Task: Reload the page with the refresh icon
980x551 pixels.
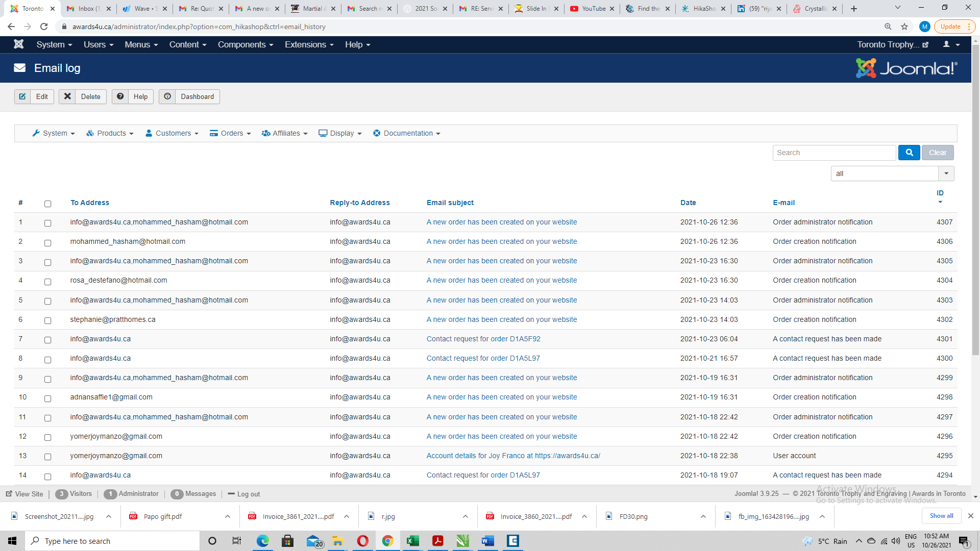Action: [44, 27]
